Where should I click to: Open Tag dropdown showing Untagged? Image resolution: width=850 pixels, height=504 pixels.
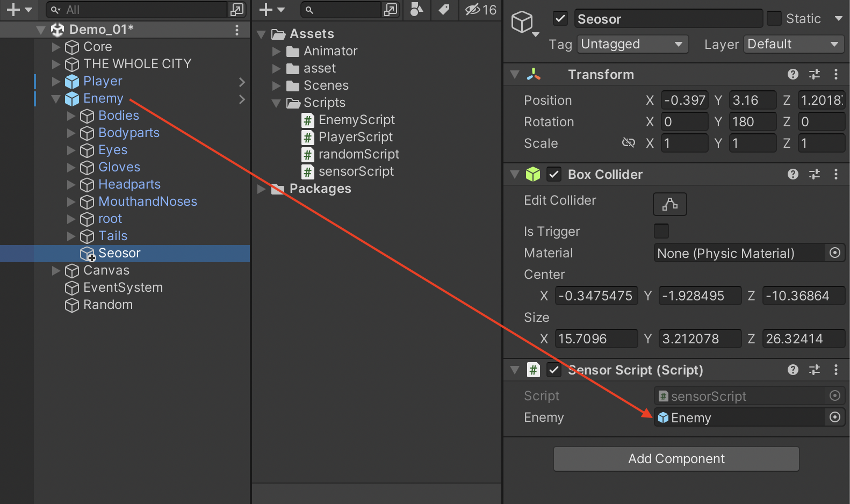pyautogui.click(x=633, y=44)
